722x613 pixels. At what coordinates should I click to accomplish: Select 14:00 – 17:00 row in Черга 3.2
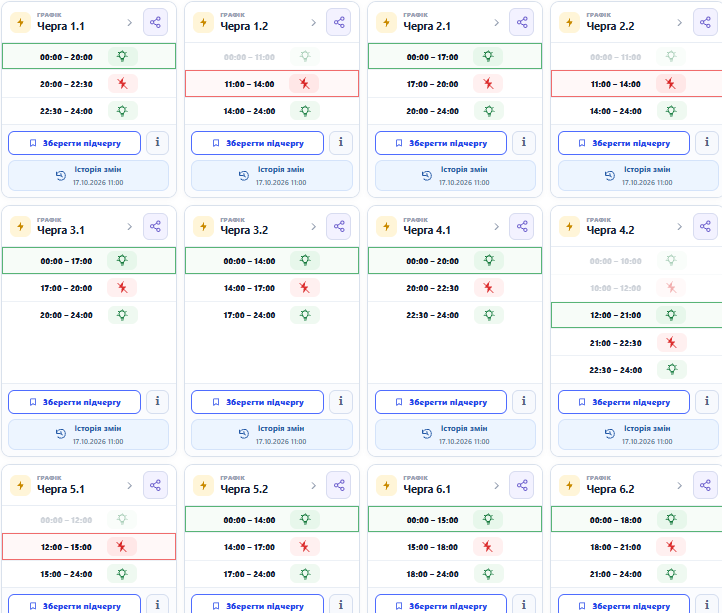click(272, 288)
